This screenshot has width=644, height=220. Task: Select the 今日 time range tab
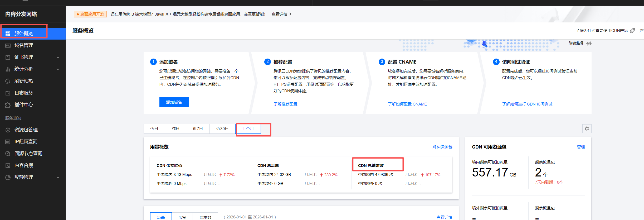tap(154, 129)
